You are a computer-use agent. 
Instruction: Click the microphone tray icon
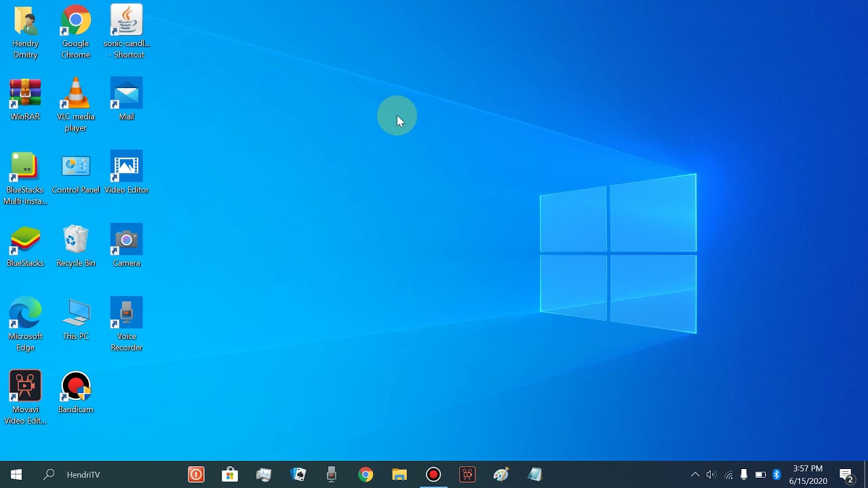pos(744,474)
